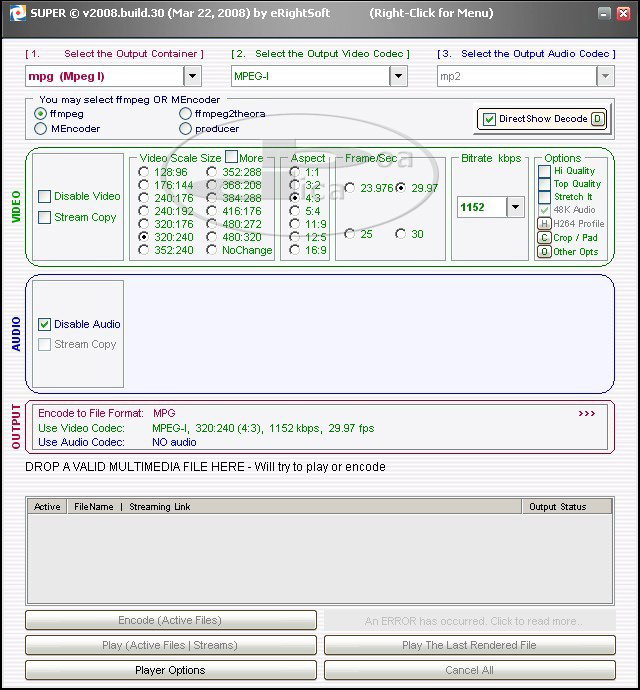640x690 pixels.
Task: Expand the Output Video Codec dropdown
Action: [x=398, y=76]
